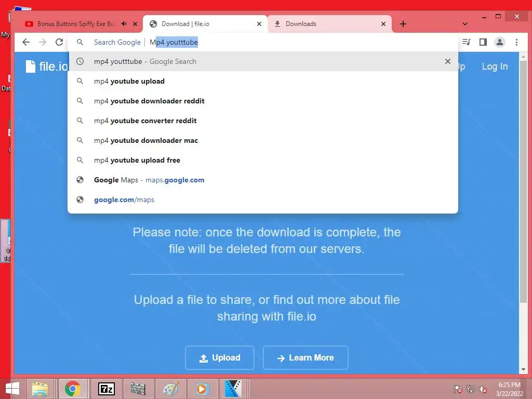Screen dimensions: 532x399
Task: Click the vertical scrollbar thumb
Action: pyautogui.click(x=523, y=181)
